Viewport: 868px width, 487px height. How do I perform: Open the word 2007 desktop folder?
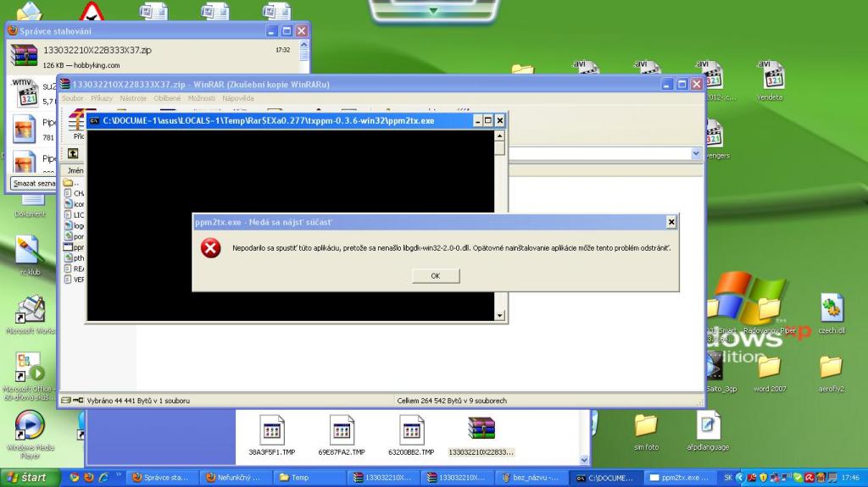769,370
